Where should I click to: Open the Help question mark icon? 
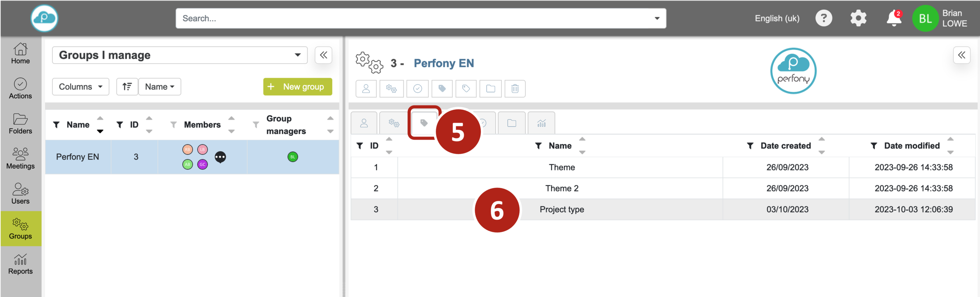tap(823, 18)
